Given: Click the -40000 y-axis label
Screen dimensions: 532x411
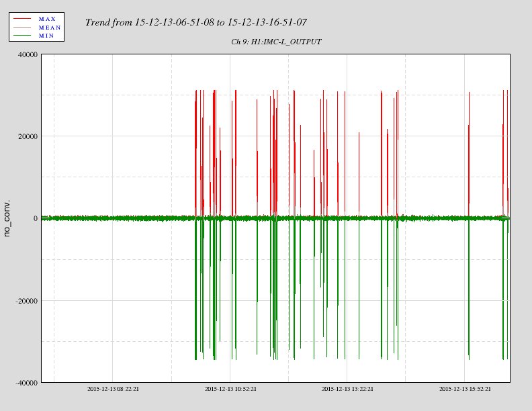Looking at the screenshot, I should point(26,383).
